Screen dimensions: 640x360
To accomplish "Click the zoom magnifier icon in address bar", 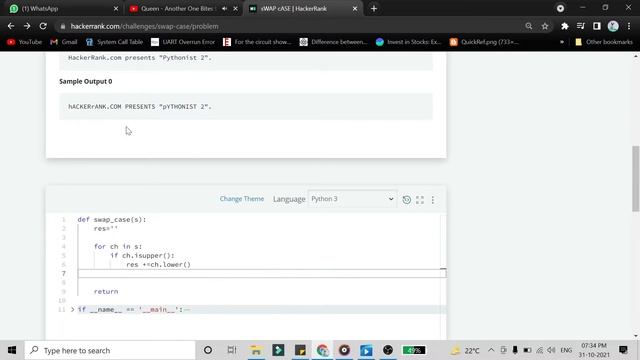I will (529, 26).
